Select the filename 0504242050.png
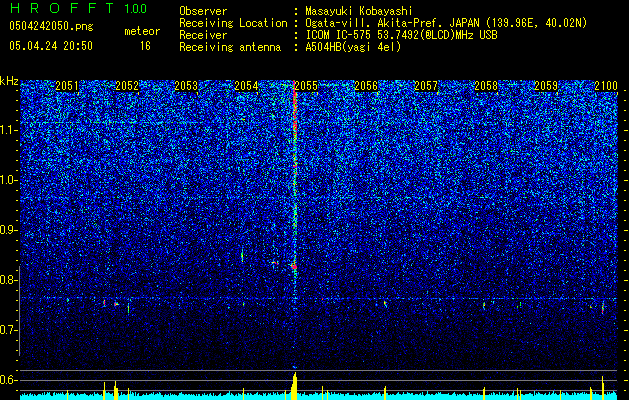Image resolution: width=629 pixels, height=400 pixels. pyautogui.click(x=51, y=27)
